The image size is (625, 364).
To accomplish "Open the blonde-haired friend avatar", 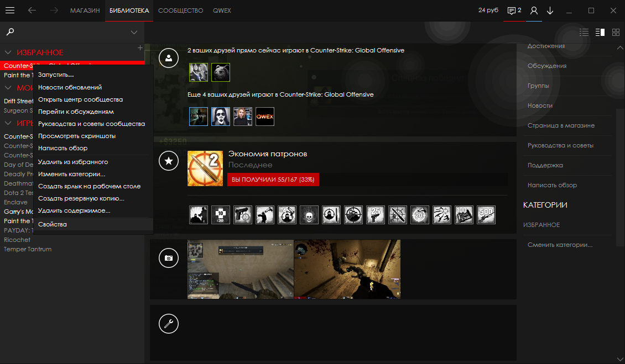I will (243, 117).
